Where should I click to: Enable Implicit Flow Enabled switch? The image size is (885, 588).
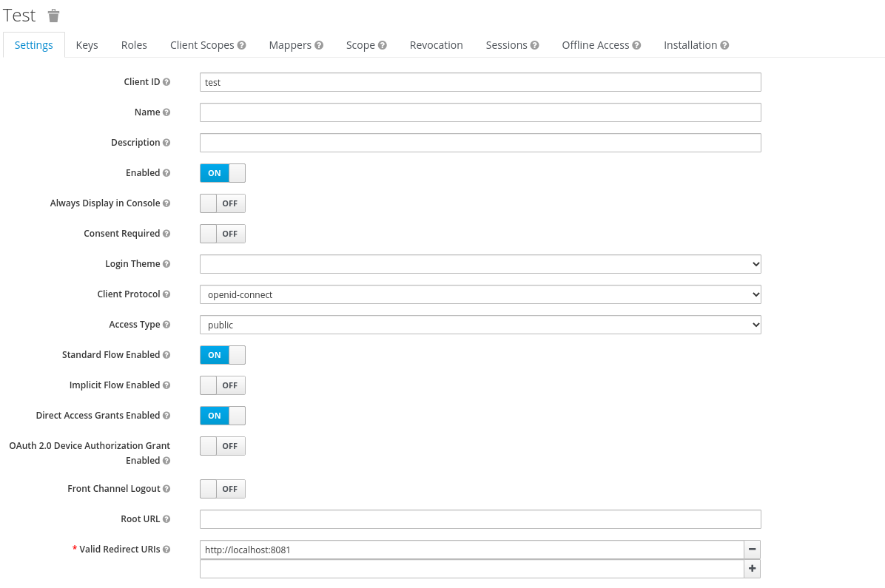click(x=222, y=385)
